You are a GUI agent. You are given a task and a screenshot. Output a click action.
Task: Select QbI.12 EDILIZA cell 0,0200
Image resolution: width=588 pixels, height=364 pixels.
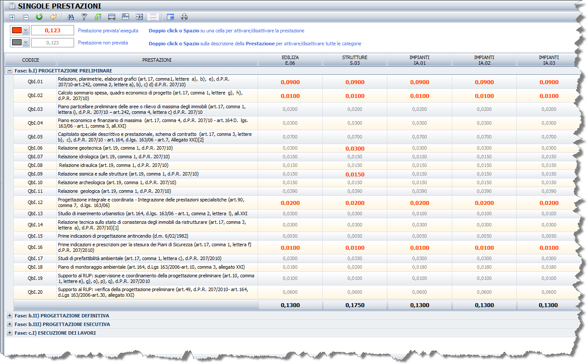click(290, 203)
